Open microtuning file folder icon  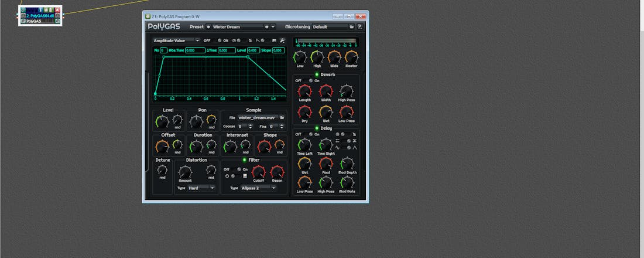[x=352, y=27]
